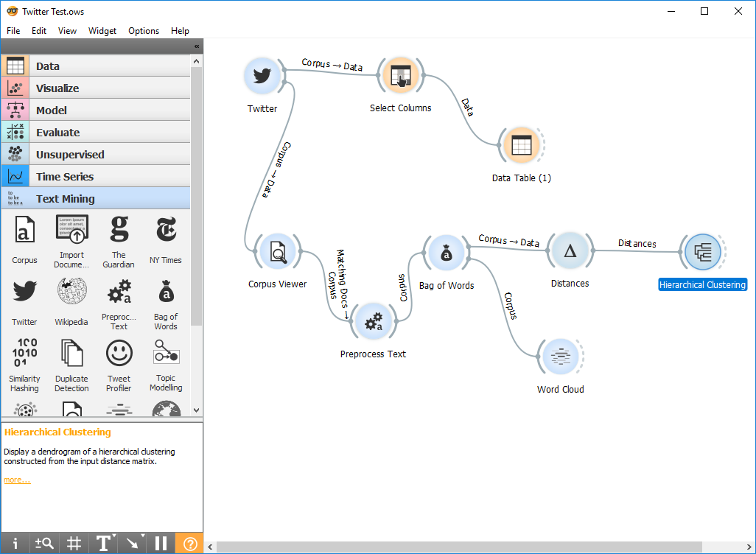Pick the Corpus widget in the toolbox

(24, 240)
